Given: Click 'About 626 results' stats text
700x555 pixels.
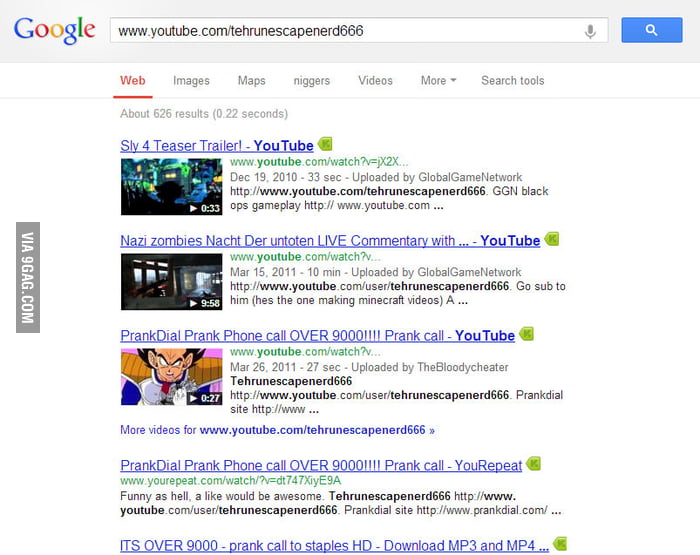Looking at the screenshot, I should point(204,114).
